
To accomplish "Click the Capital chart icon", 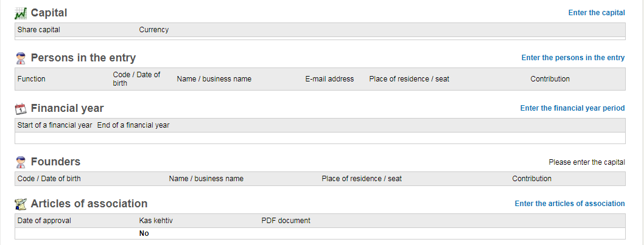I will click(x=21, y=13).
